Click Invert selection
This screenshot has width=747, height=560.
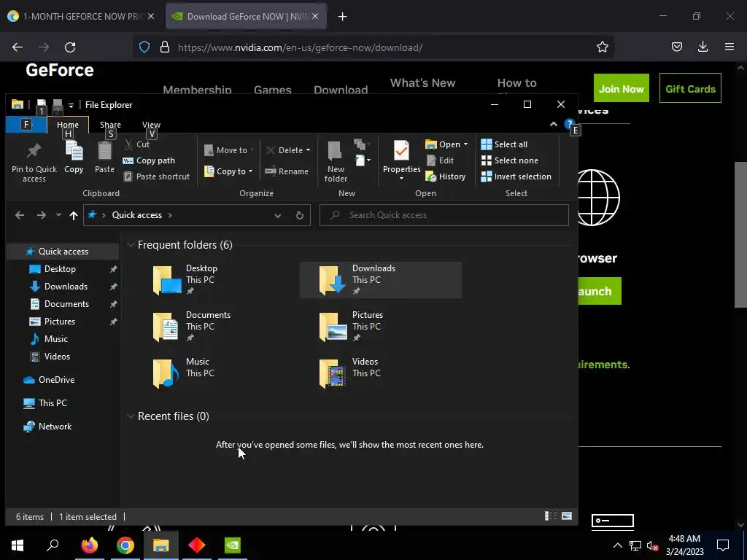[516, 176]
